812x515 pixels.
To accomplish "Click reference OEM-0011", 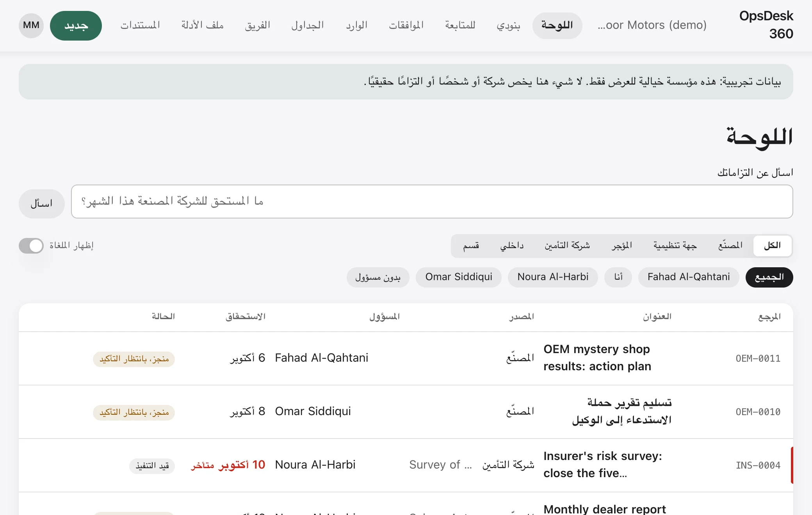I will (758, 359).
